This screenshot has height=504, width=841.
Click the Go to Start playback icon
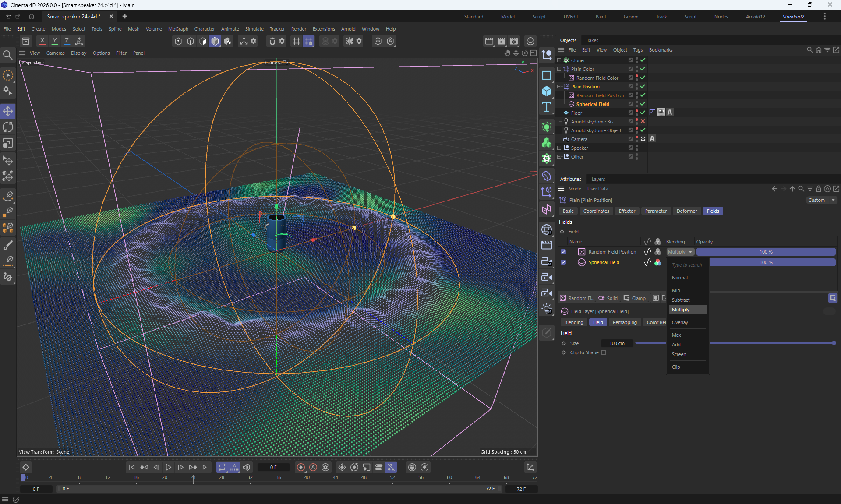click(x=131, y=467)
